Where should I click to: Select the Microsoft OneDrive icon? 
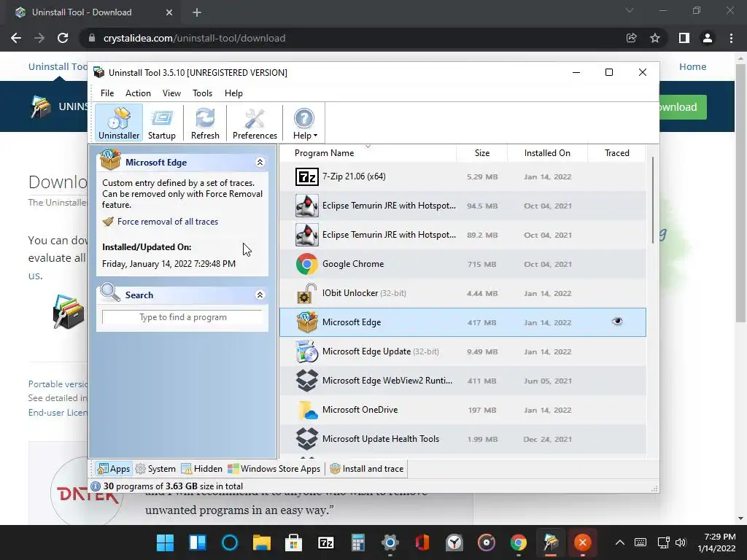[x=307, y=410]
